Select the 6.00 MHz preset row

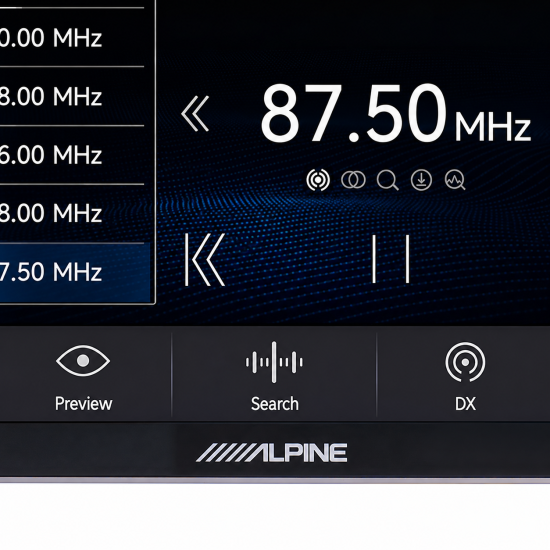click(x=72, y=155)
